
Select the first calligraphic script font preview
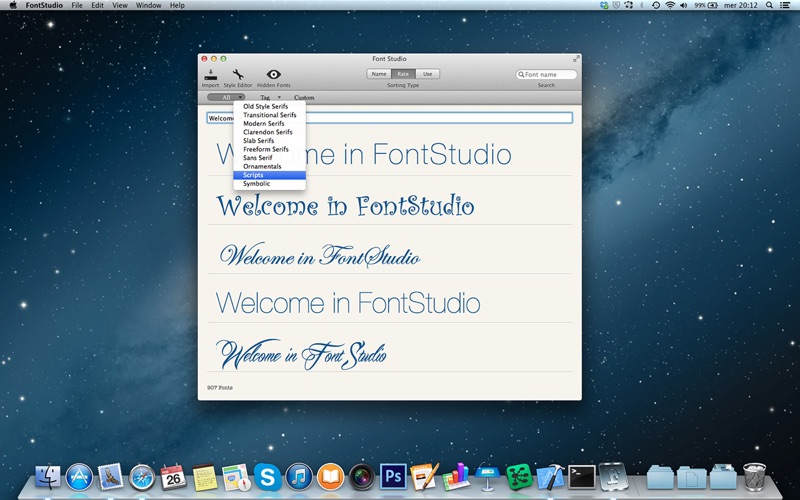click(x=320, y=255)
